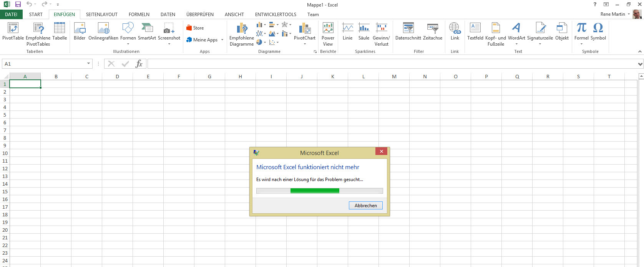Viewport: 644px width, 267px height.
Task: Switch to the FORMELN tab
Action: (x=139, y=15)
